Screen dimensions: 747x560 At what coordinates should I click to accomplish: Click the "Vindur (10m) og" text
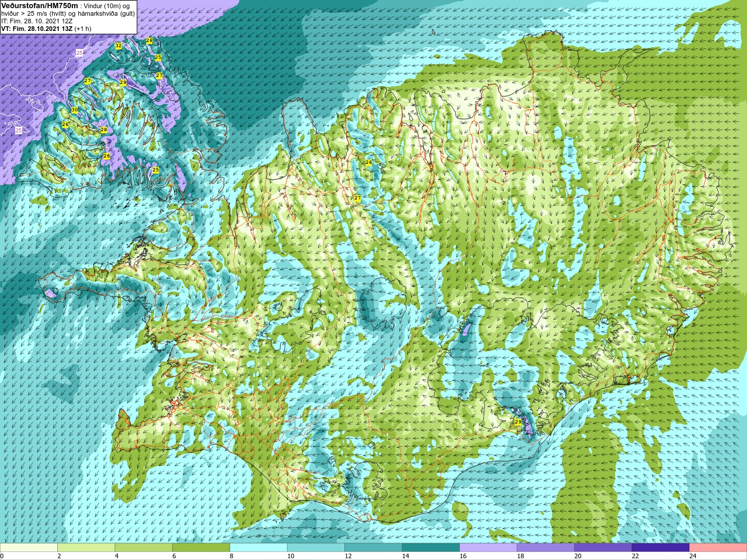pyautogui.click(x=107, y=5)
